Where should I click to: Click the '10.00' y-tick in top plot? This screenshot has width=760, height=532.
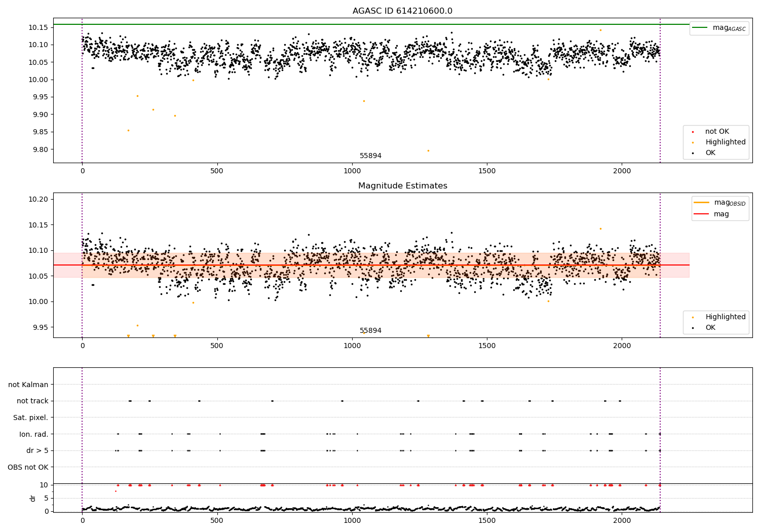[x=39, y=80]
